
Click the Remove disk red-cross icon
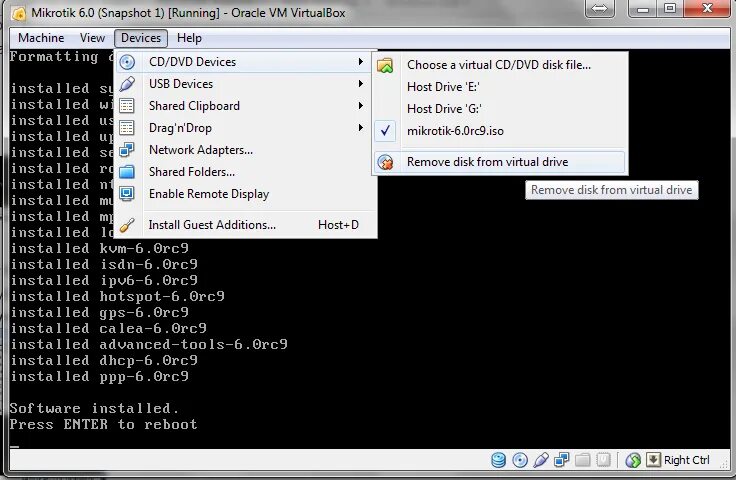[x=385, y=162]
